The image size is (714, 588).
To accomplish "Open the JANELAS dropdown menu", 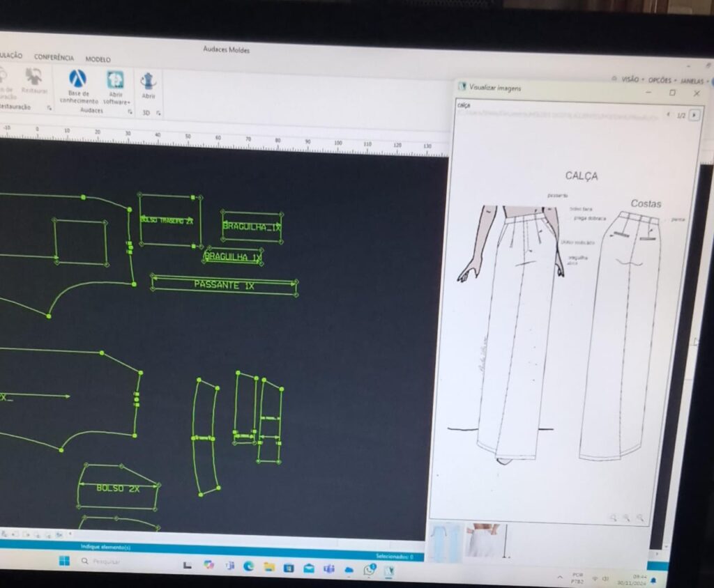I will (692, 82).
